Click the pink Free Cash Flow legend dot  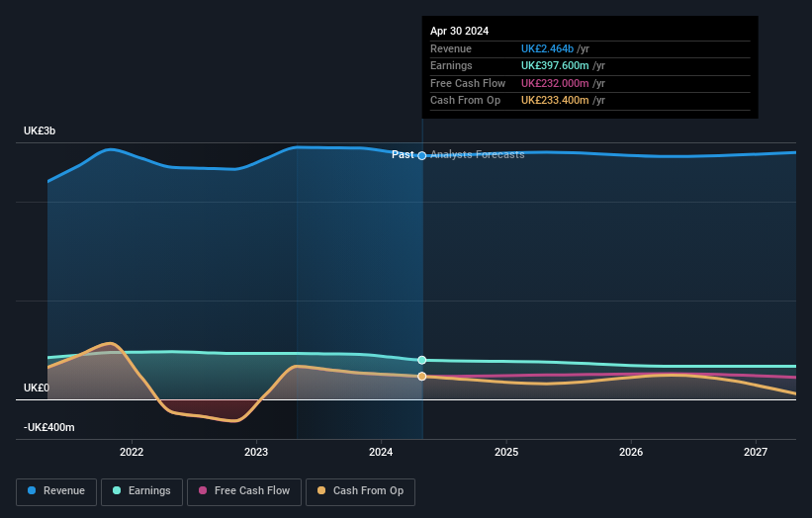pyautogui.click(x=203, y=490)
